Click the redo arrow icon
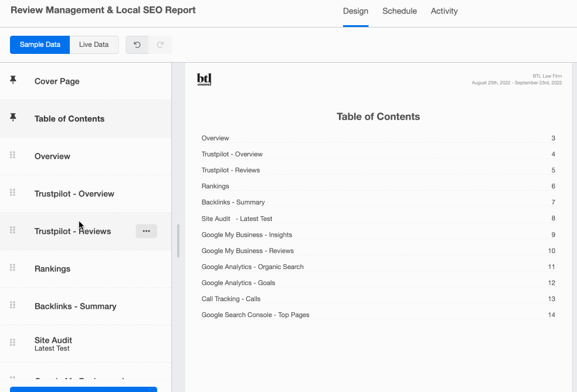 tap(160, 45)
